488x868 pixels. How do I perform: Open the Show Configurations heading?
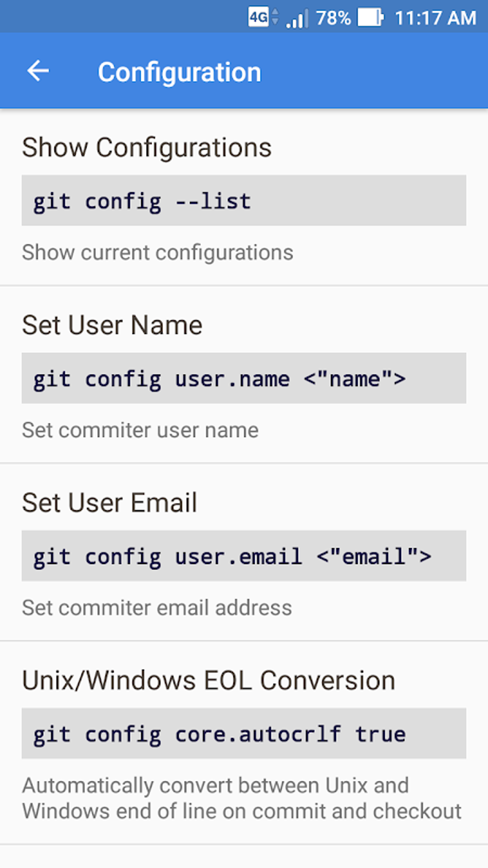(146, 147)
